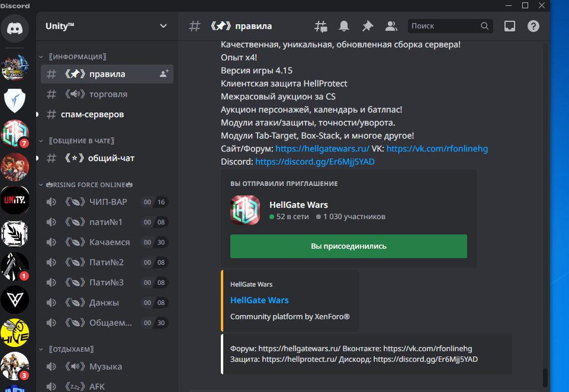Click the правила channel title in header
569x392 pixels.
[241, 26]
